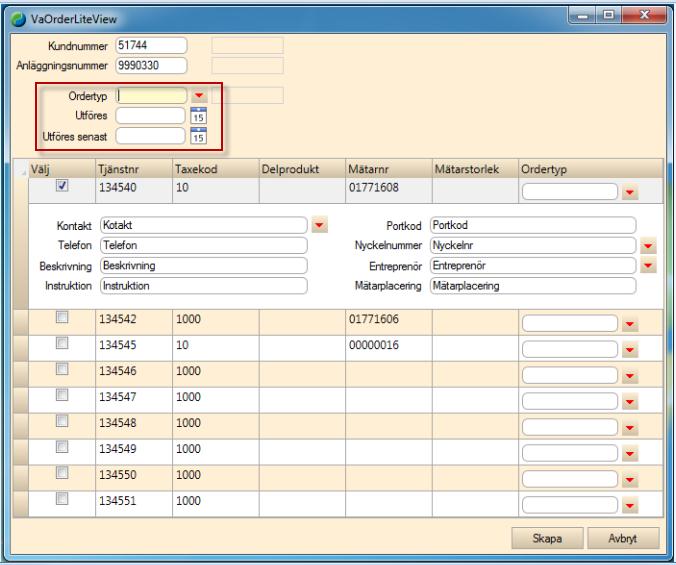The image size is (676, 565).
Task: Open Ordertyp dropdown for row 134548
Action: (630, 428)
